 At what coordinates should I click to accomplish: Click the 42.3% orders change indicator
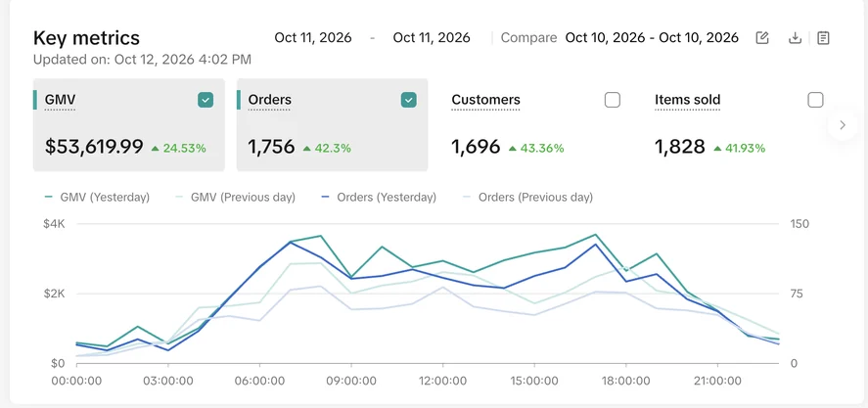327,149
